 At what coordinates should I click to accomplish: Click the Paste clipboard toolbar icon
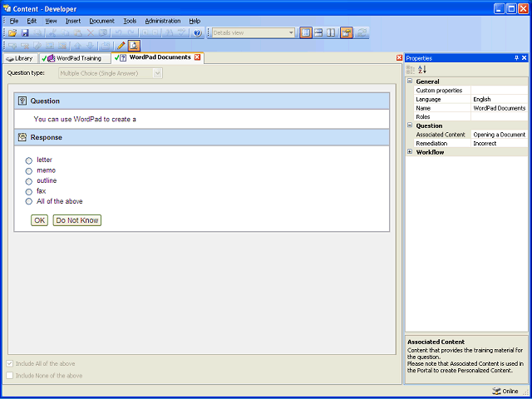pyautogui.click(x=77, y=33)
